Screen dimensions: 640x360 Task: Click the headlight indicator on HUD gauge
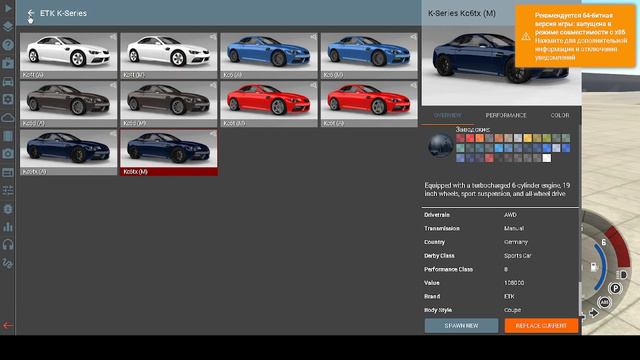click(622, 275)
